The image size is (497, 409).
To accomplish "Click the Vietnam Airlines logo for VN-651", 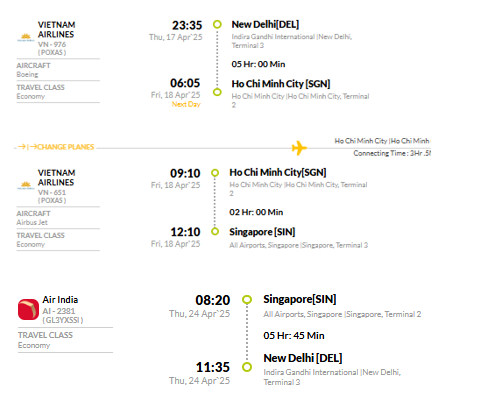I will click(26, 186).
